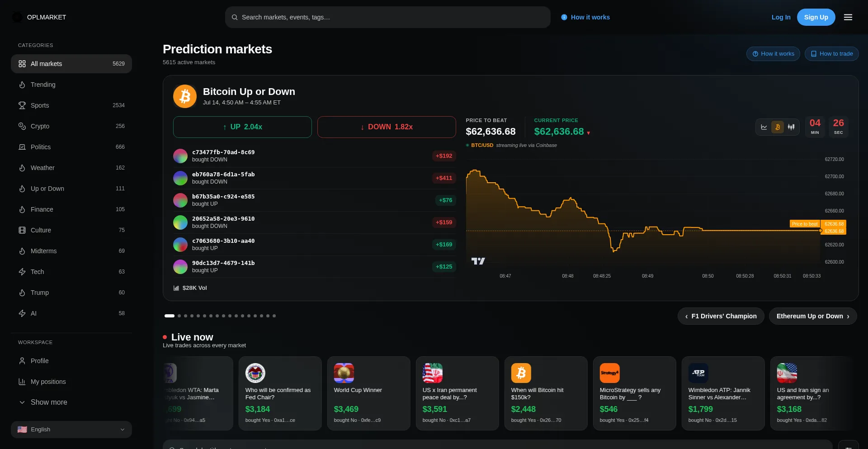Select the All markets category
868x449 pixels.
(x=71, y=64)
